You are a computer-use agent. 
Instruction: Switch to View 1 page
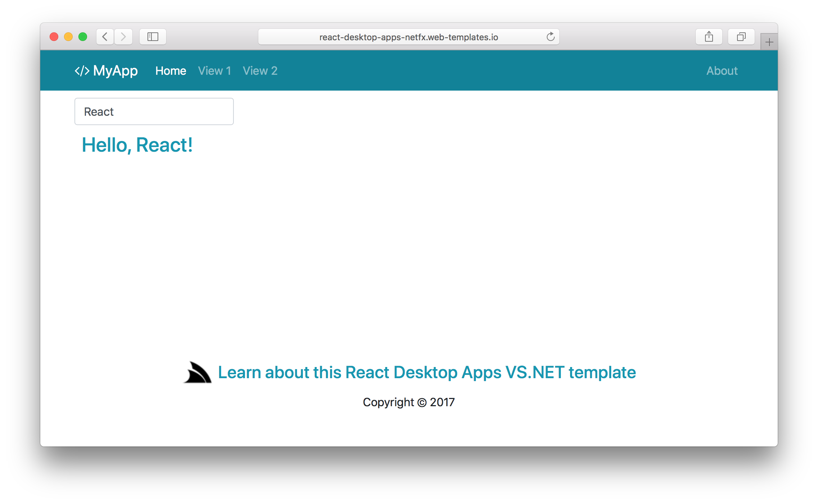(x=214, y=71)
